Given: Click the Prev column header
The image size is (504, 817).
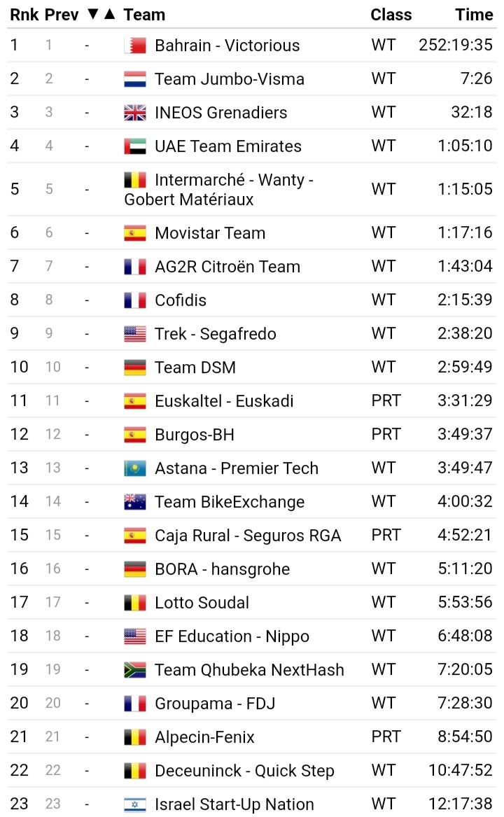Looking at the screenshot, I should pos(62,15).
